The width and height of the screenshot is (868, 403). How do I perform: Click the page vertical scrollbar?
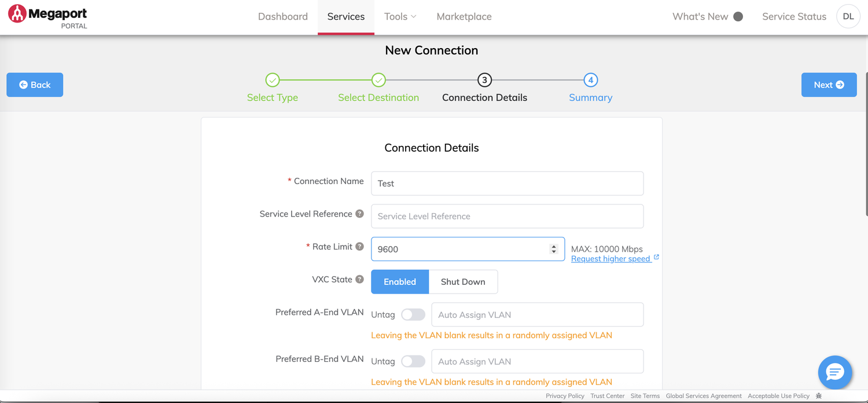tap(866, 145)
